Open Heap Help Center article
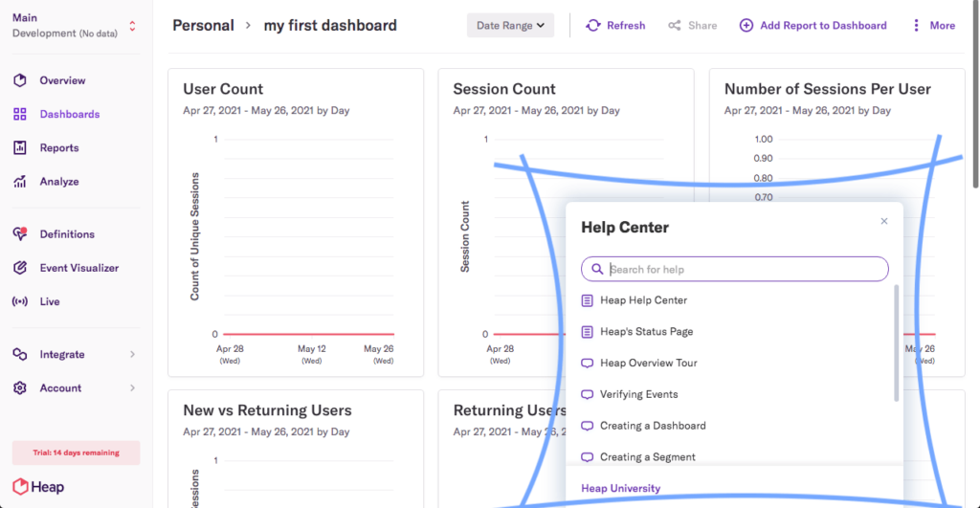The image size is (980, 508). tap(644, 300)
